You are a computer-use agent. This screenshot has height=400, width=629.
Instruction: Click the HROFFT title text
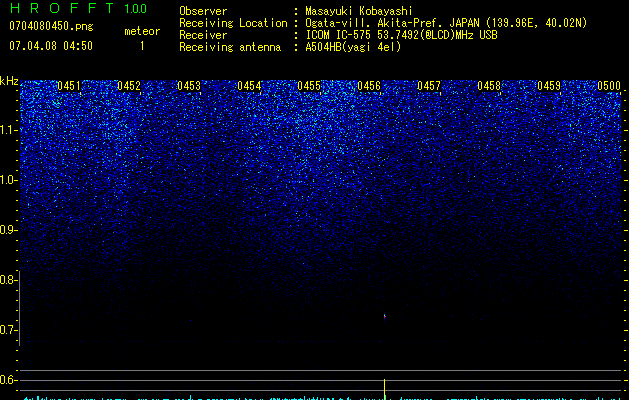coord(62,8)
